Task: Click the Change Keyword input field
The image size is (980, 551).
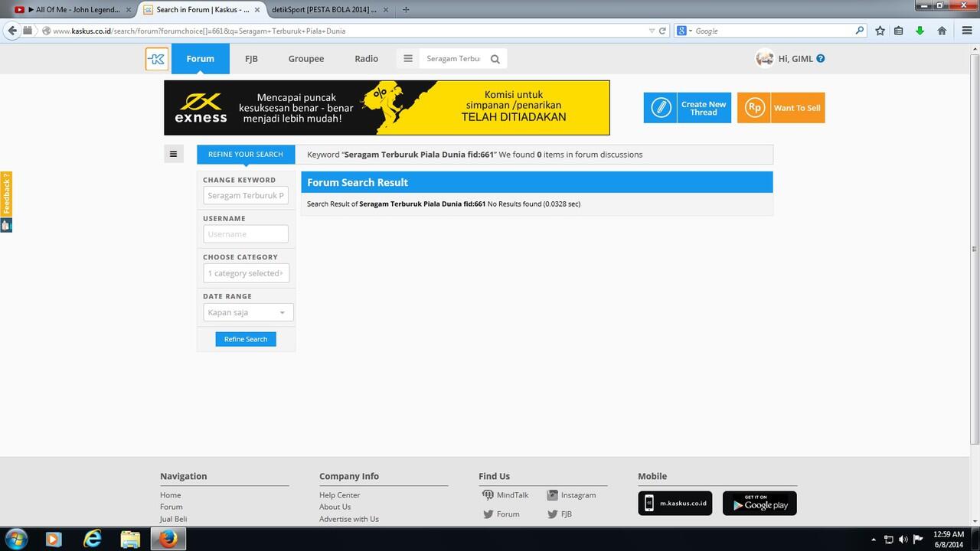Action: click(x=246, y=195)
